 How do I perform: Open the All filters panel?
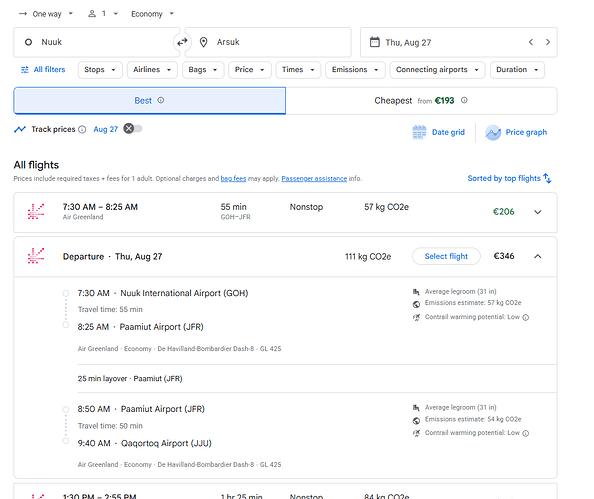[x=43, y=70]
